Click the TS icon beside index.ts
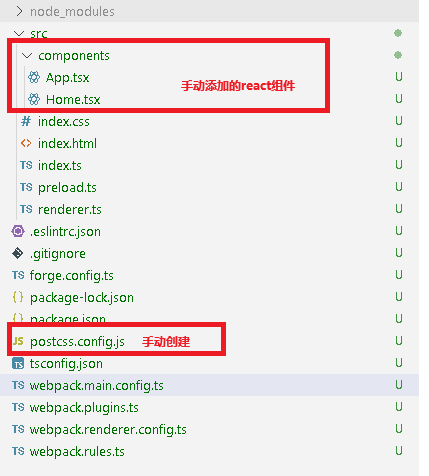429x476 pixels. point(26,165)
